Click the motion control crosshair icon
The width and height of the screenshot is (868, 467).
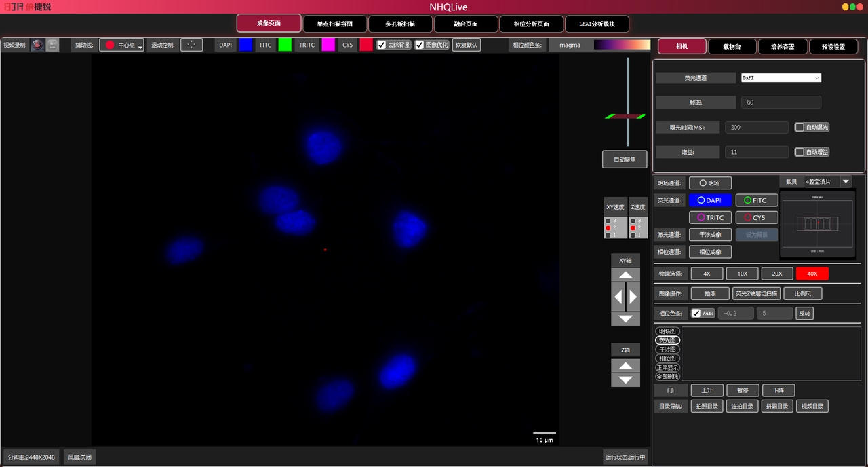[191, 45]
